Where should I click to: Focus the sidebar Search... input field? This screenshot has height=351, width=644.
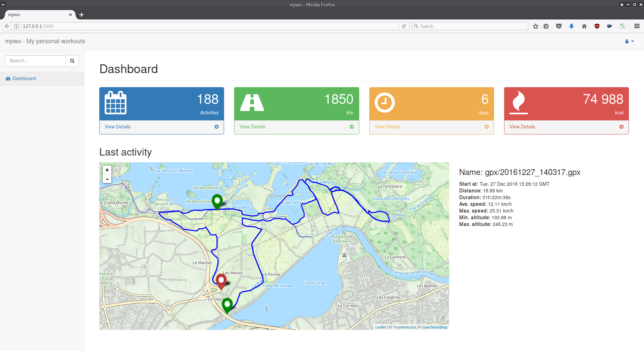[36, 61]
